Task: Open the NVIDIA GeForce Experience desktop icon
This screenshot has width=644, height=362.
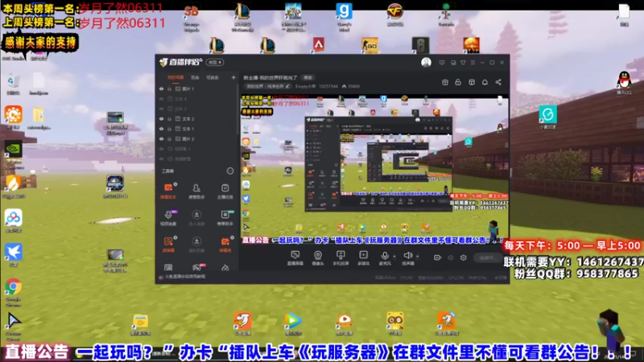Action: pyautogui.click(x=13, y=154)
